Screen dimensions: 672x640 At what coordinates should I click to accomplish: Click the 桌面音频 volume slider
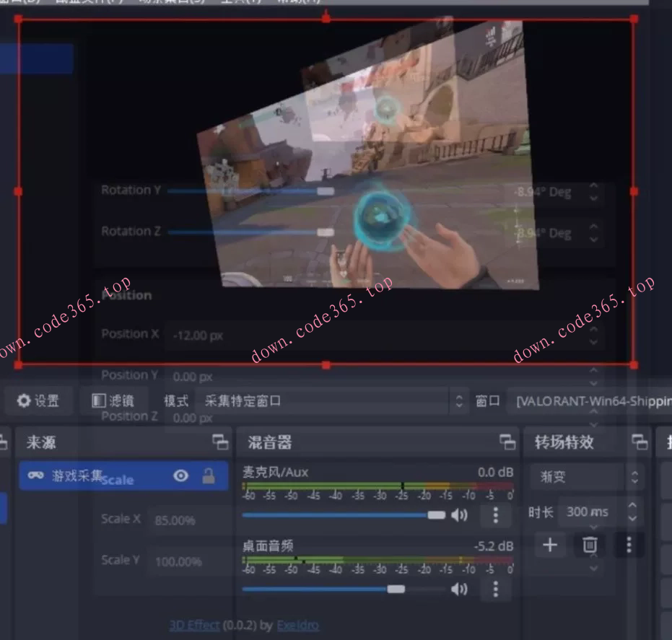coord(344,589)
